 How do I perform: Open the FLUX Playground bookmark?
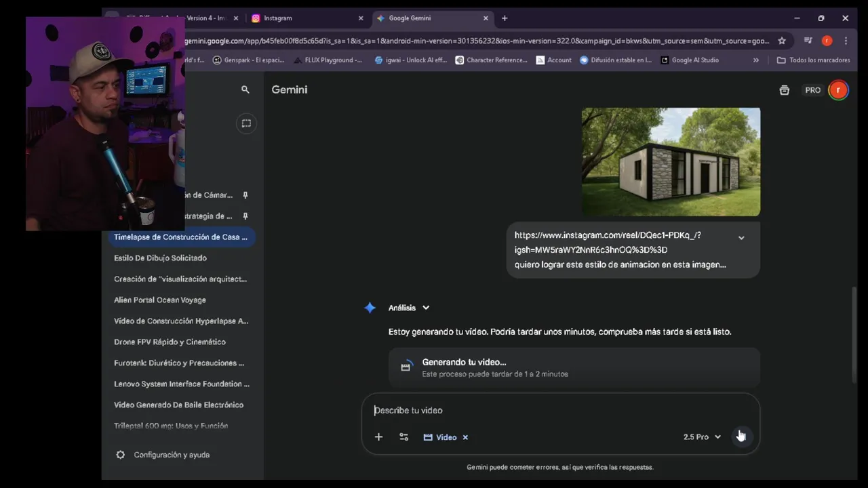click(x=328, y=60)
